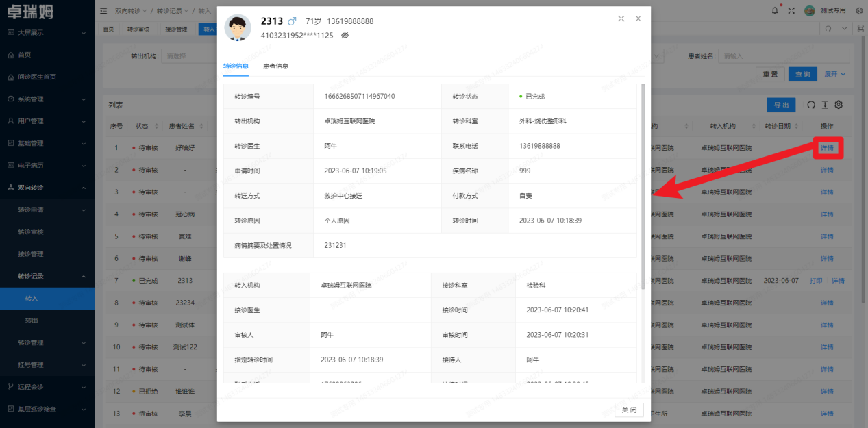Screen dimensions: 868x428
Task: Click the 患者姓名 input field
Action: click(x=784, y=55)
